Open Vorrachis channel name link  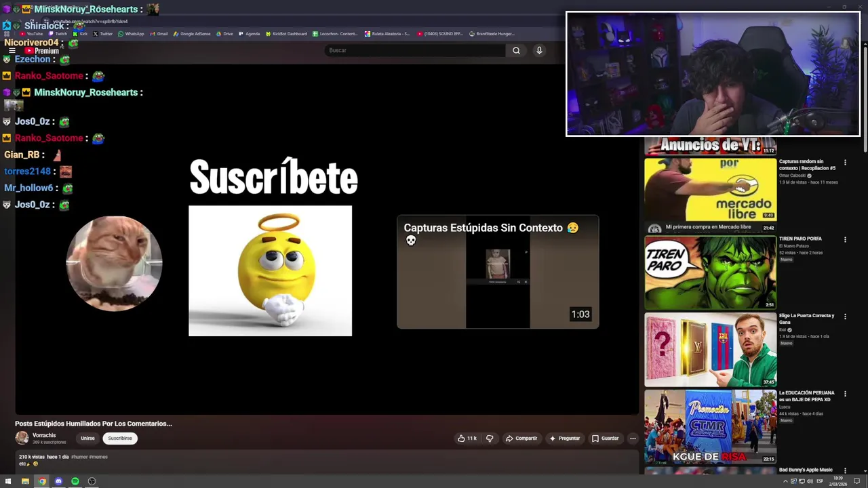[x=44, y=435]
